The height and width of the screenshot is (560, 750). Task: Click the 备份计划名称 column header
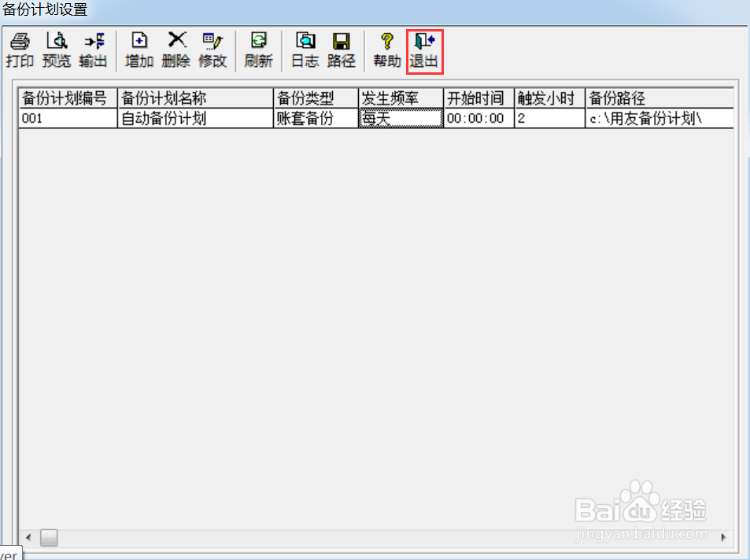pos(196,98)
